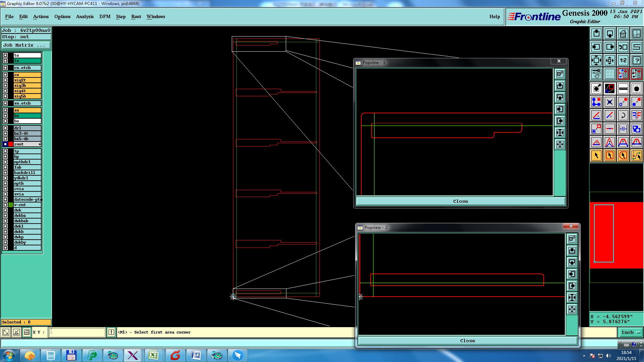Click the red rout layer color swatch
644x362 pixels.
pos(11,144)
